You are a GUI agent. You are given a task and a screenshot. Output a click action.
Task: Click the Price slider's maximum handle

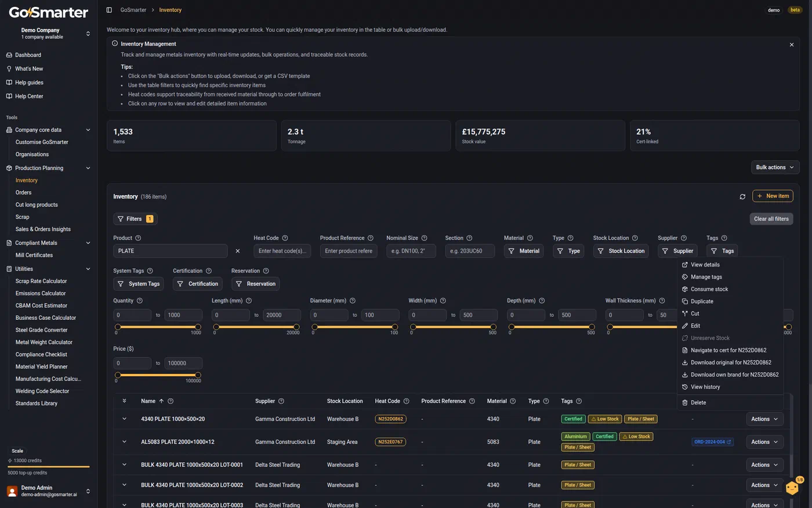pyautogui.click(x=198, y=375)
